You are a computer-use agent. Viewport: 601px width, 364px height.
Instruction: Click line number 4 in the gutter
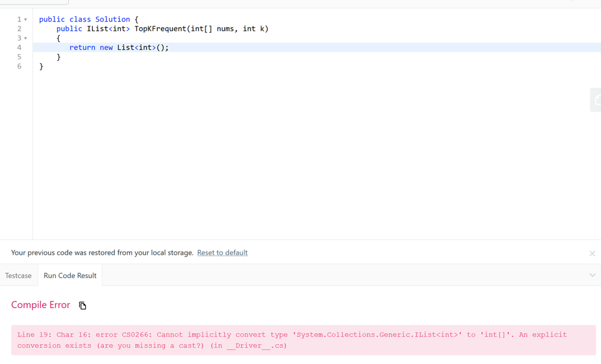pyautogui.click(x=19, y=47)
